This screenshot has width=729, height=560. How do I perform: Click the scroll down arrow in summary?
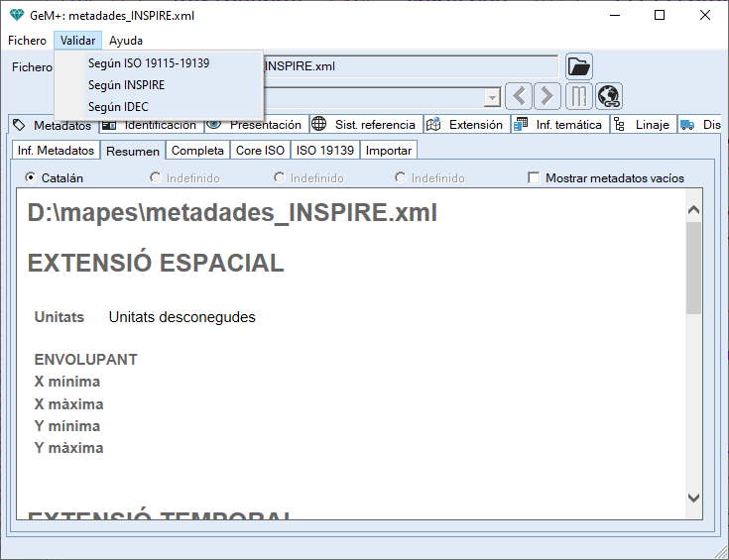click(x=693, y=498)
